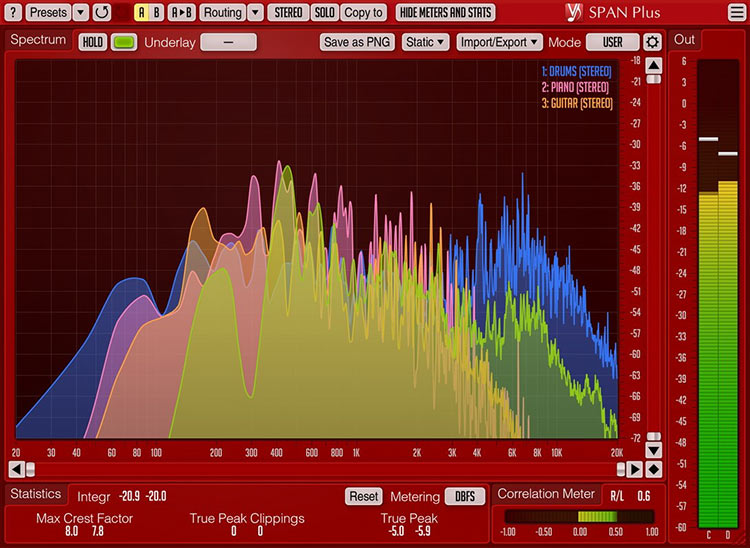Click the Integr -20.9 value
This screenshot has width=750, height=548.
click(x=129, y=496)
